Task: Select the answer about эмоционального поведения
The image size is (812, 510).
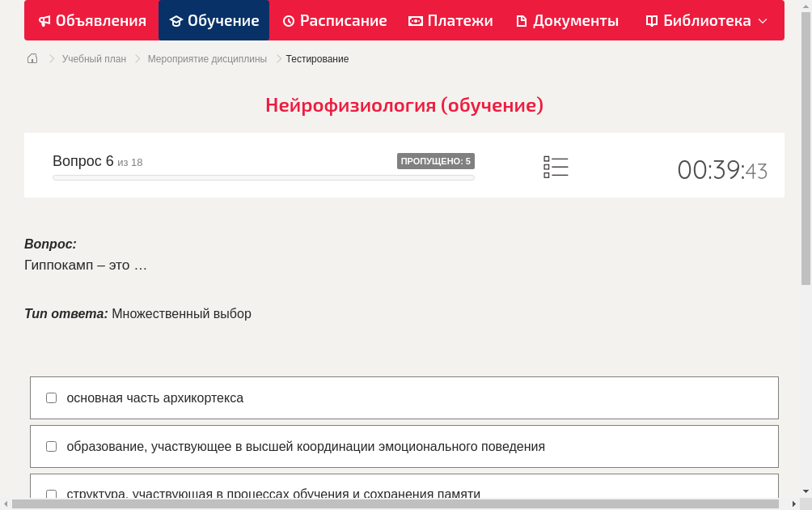Action: click(51, 446)
